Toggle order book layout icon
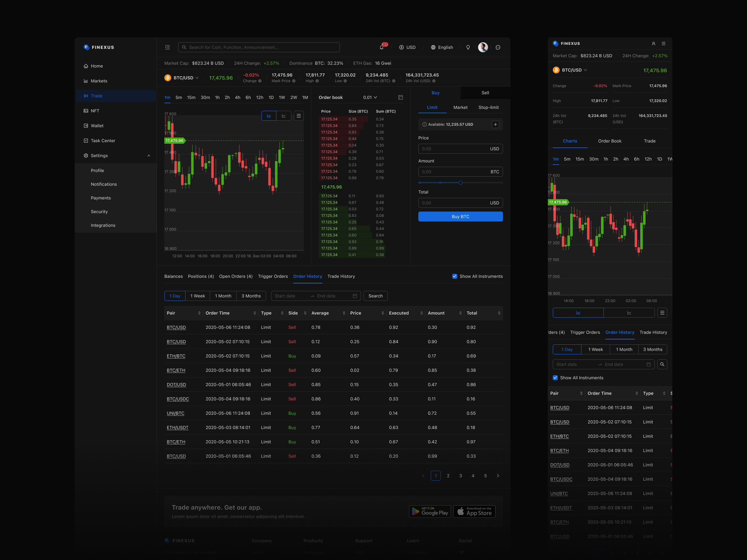747x560 pixels. point(401,97)
